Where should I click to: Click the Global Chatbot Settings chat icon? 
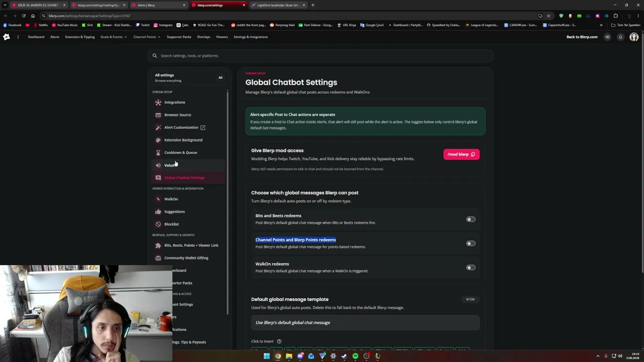coord(158,178)
